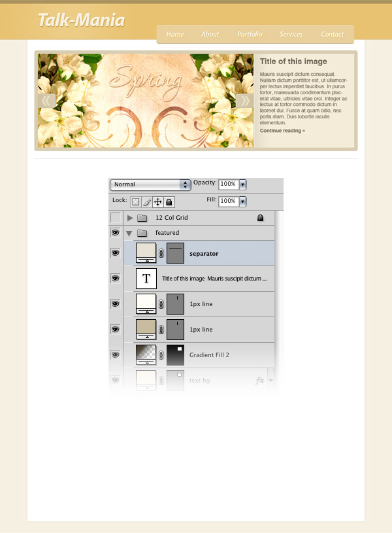Screen dimensions: 392x533
Task: Click the lock transparent pixels icon
Action: (x=135, y=202)
